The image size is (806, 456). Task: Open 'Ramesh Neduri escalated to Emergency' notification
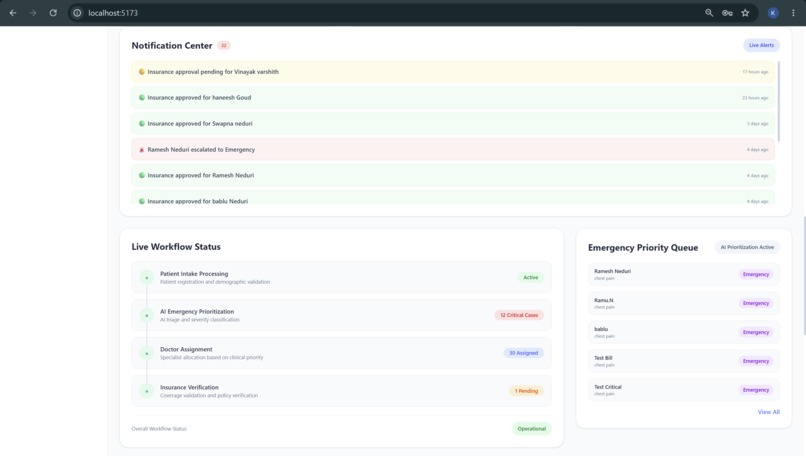[453, 150]
